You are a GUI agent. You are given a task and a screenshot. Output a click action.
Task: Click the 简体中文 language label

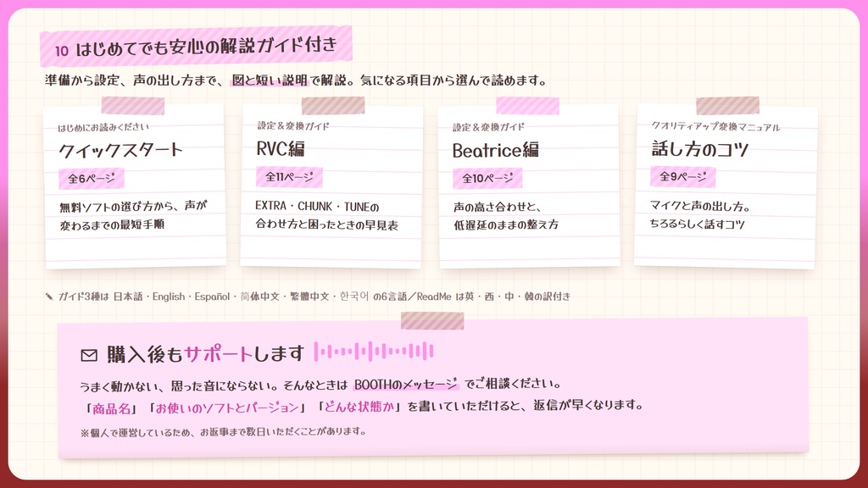[x=259, y=297]
